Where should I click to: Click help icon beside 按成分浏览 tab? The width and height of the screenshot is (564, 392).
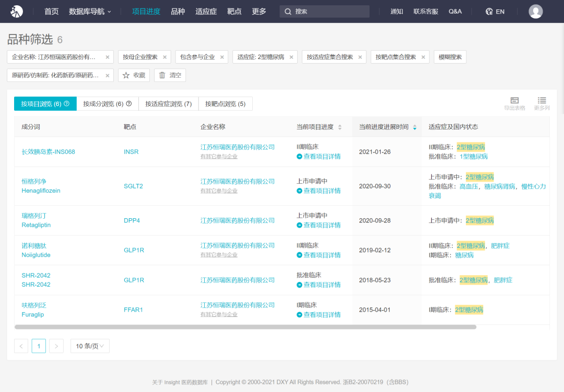click(129, 103)
